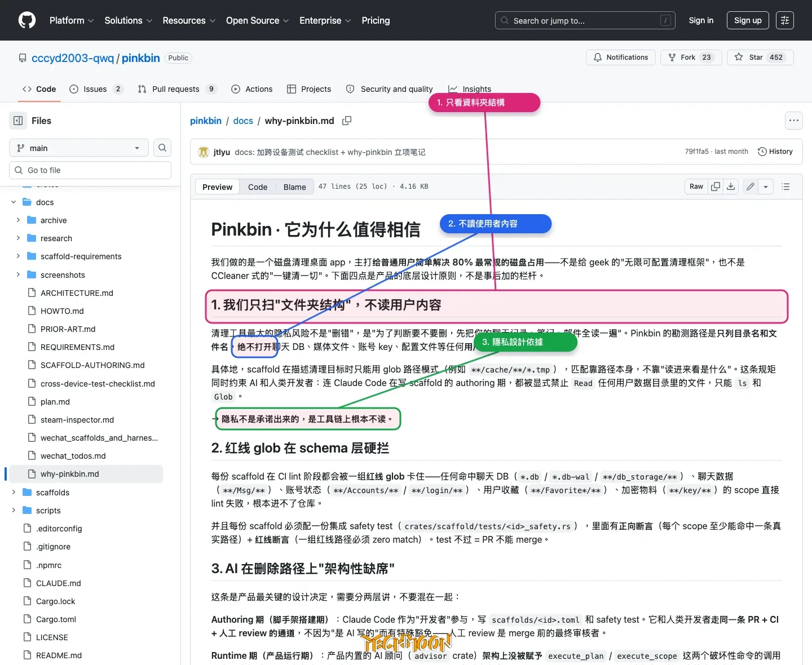Image resolution: width=812 pixels, height=665 pixels.
Task: Open README.md in file tree
Action: coord(59,655)
